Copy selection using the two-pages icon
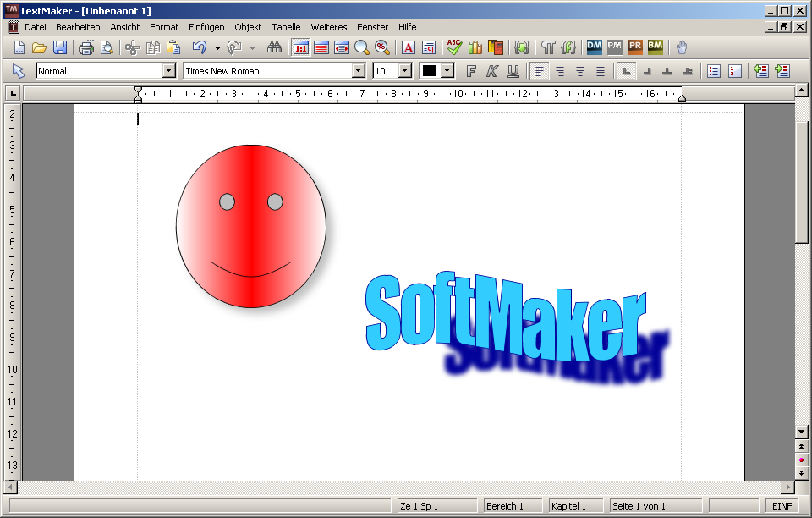Image resolution: width=812 pixels, height=518 pixels. click(x=153, y=47)
